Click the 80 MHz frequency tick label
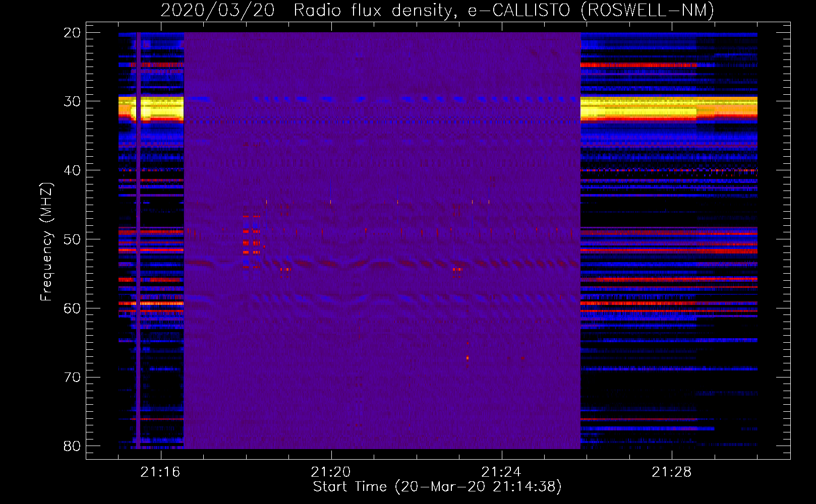This screenshot has height=504, width=816. pos(72,446)
